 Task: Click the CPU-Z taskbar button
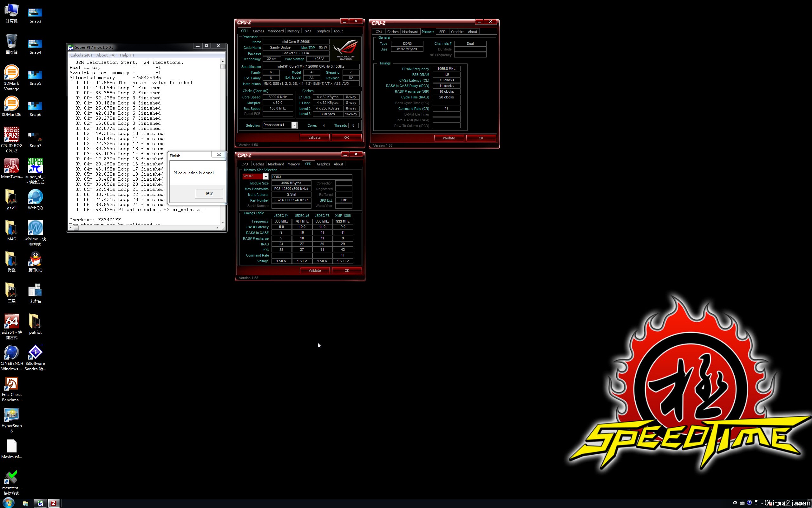pyautogui.click(x=53, y=503)
